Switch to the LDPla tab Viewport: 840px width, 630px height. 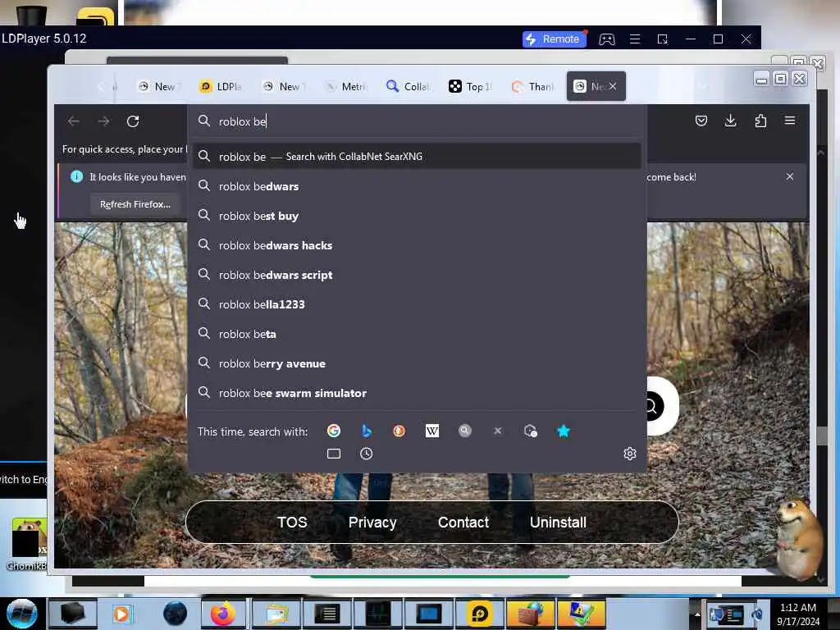221,86
